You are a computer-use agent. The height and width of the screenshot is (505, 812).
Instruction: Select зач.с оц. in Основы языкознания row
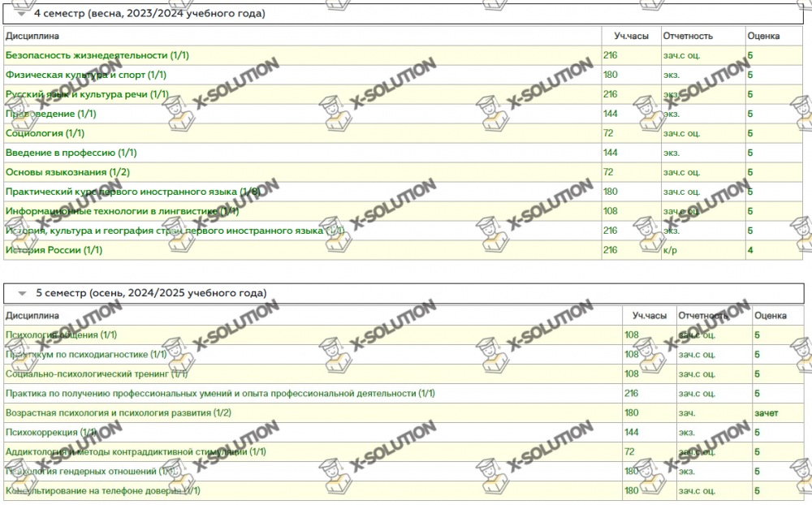(681, 172)
